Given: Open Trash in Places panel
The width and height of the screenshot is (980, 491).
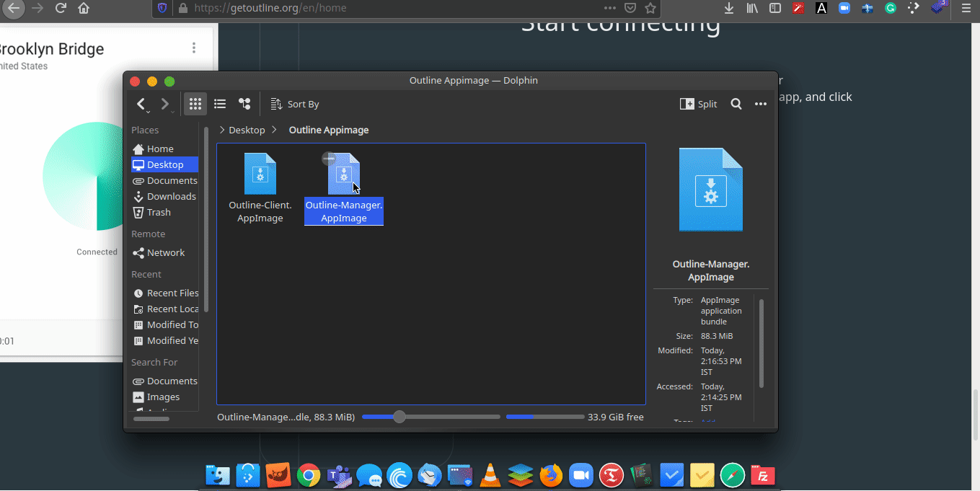Looking at the screenshot, I should coord(165,212).
